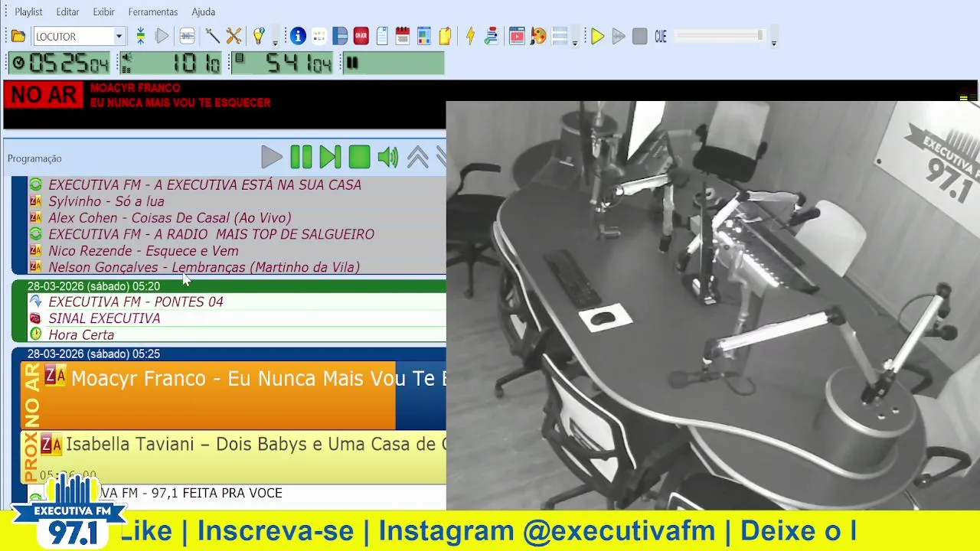
Task: Click the blue-green arrows align icon
Action: (140, 36)
